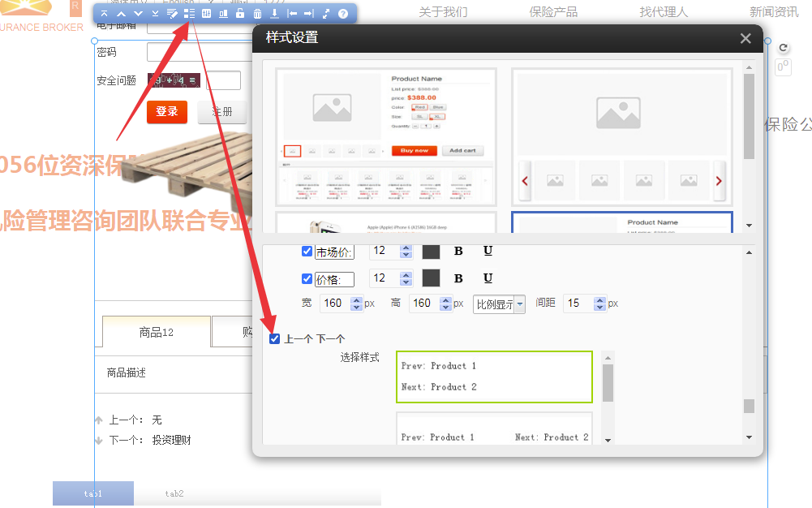Click the help question mark icon
The width and height of the screenshot is (812, 508).
[343, 14]
